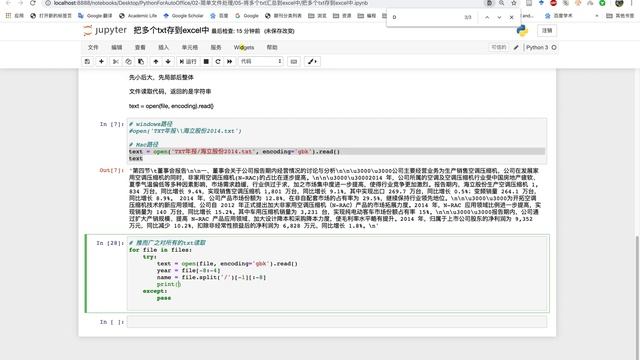
Task: Open the 编辑 menu
Action: [x=117, y=47]
